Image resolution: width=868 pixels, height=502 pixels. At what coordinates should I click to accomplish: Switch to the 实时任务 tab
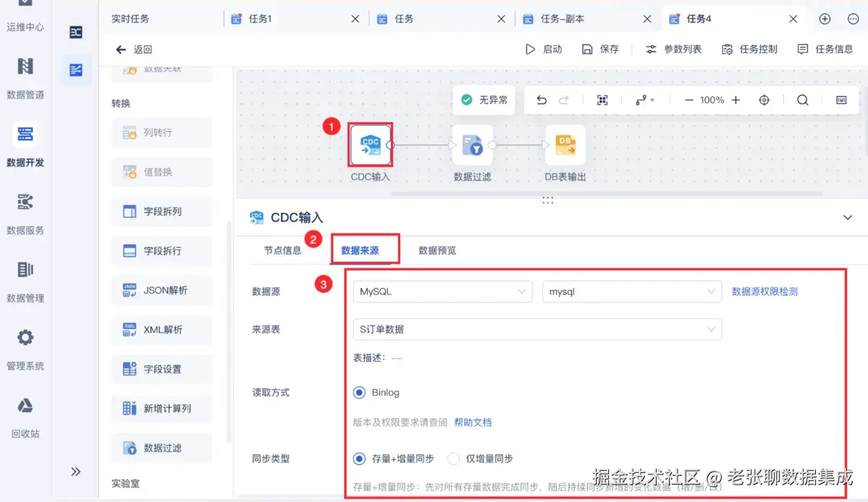click(130, 19)
